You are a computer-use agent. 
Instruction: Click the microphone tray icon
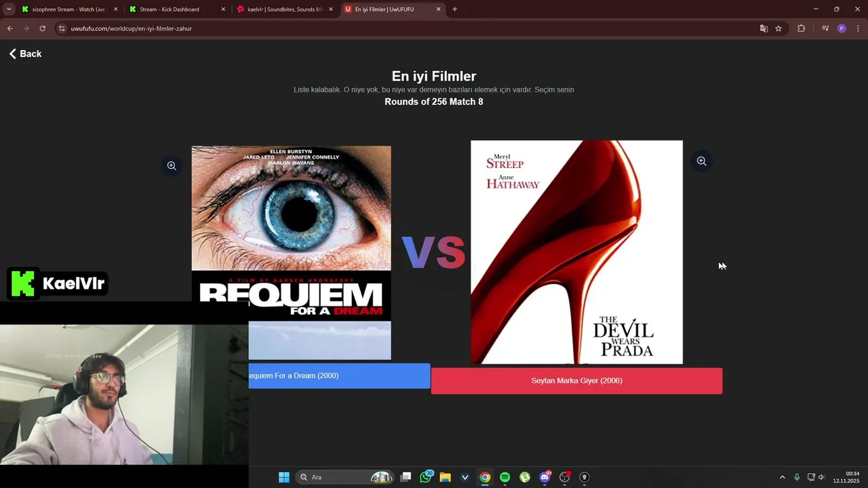(x=797, y=477)
